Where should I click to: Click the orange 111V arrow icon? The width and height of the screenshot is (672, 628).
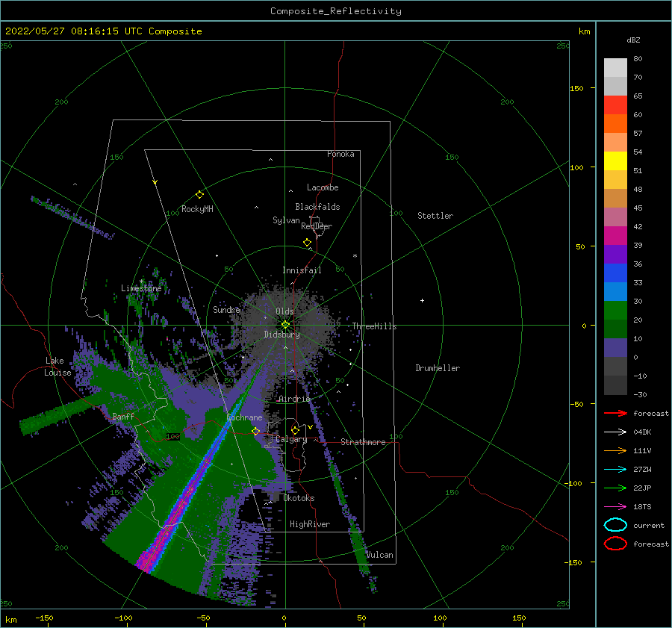(615, 450)
